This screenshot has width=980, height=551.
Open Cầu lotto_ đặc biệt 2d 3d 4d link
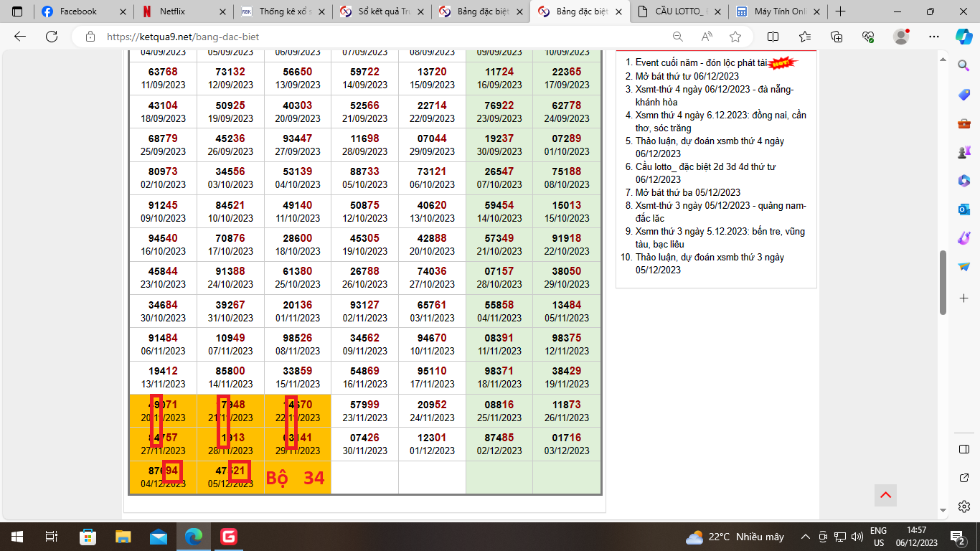pos(705,173)
